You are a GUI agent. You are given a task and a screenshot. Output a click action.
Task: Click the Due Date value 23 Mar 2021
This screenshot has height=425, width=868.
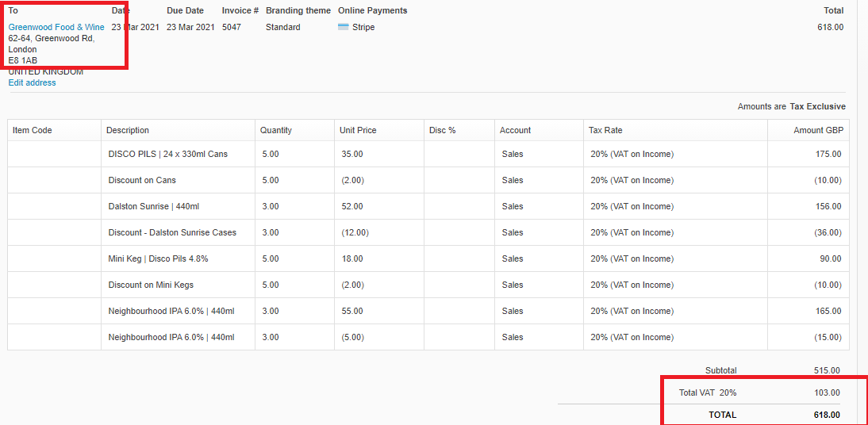coord(190,27)
